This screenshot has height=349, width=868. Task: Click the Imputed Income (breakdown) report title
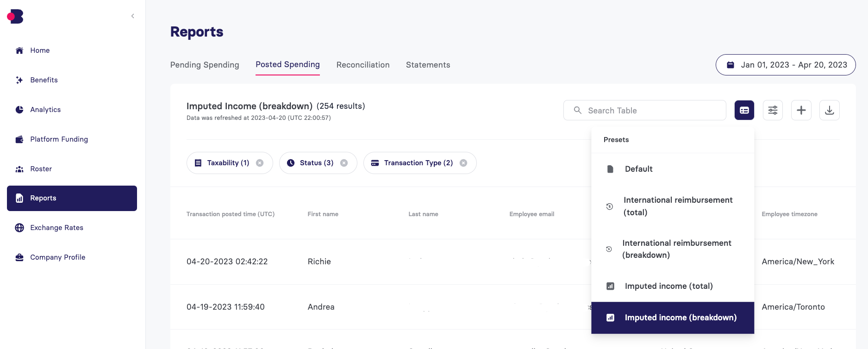[250, 106]
